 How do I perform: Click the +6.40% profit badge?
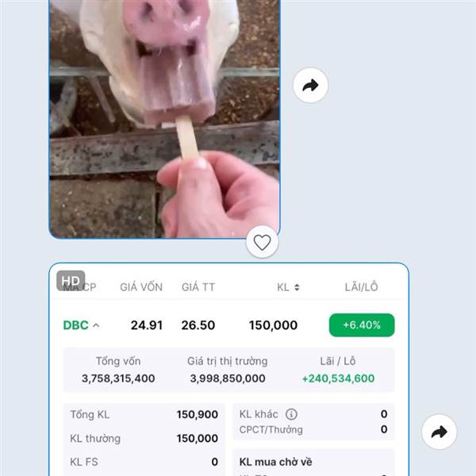(x=362, y=325)
